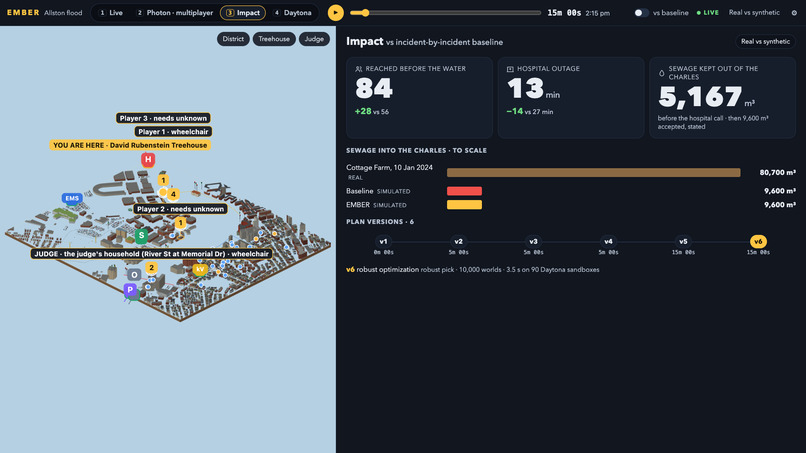Click the 15m 00s elapsed time
Viewport: 806px width, 453px height.
tap(564, 13)
